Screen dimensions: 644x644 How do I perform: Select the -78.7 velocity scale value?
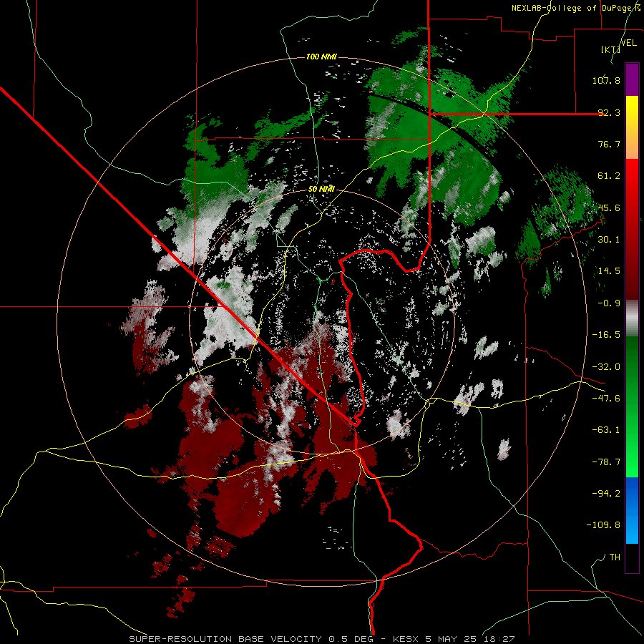[x=606, y=462]
